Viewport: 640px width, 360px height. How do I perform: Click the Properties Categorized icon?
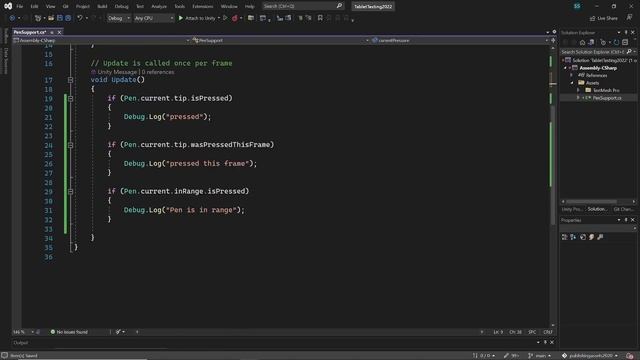click(x=564, y=237)
